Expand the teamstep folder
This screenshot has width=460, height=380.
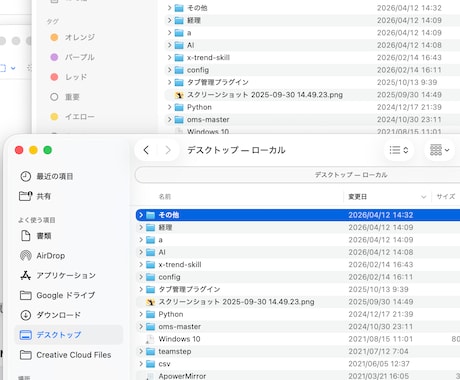[141, 351]
